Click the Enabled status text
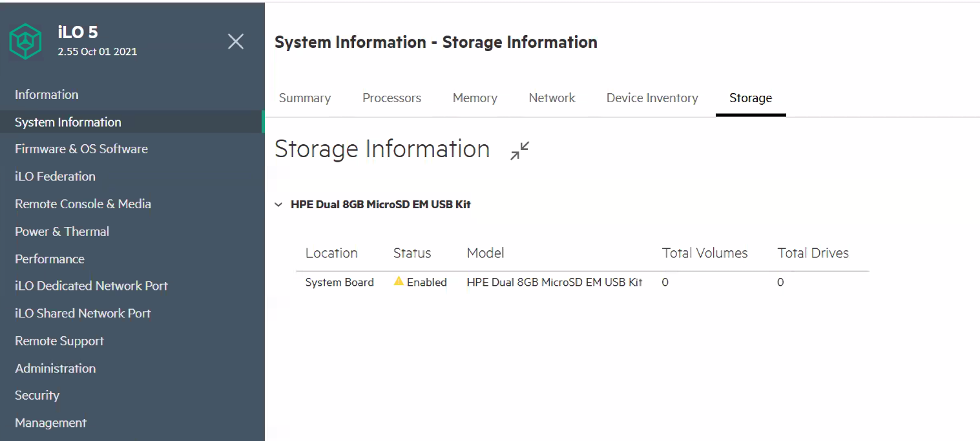 point(427,282)
